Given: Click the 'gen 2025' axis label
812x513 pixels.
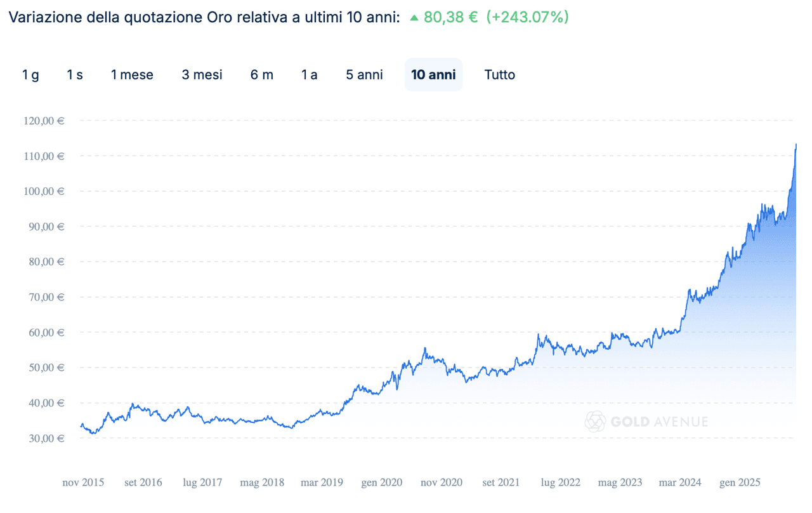Looking at the screenshot, I should click(740, 483).
